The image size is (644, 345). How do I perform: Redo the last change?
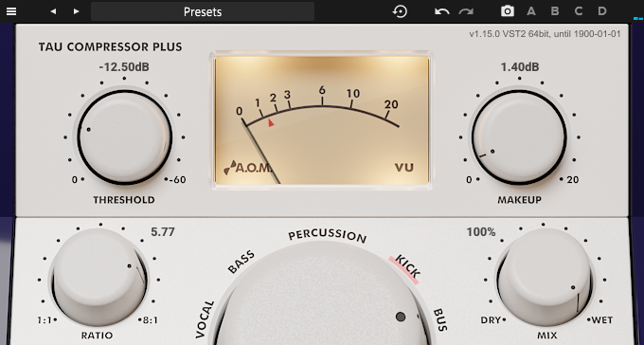click(x=466, y=11)
